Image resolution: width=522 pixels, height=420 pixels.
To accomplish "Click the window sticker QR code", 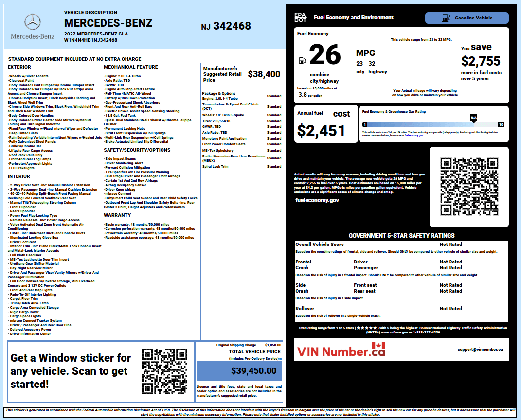I will coord(164,371).
